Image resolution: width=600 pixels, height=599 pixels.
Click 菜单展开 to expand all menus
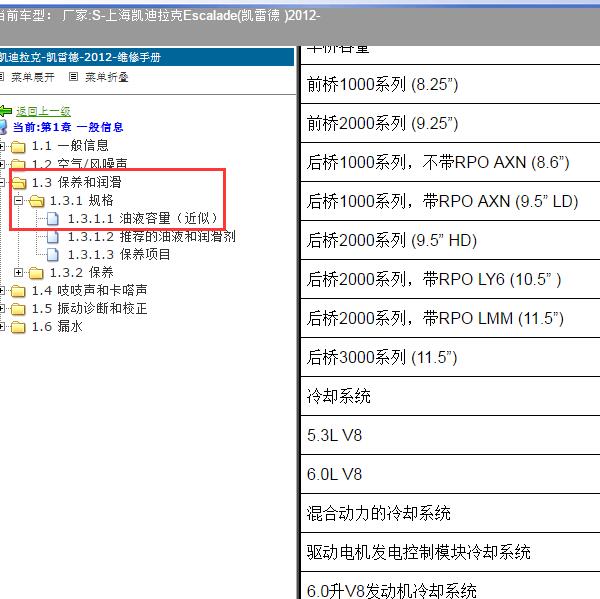pos(33,77)
